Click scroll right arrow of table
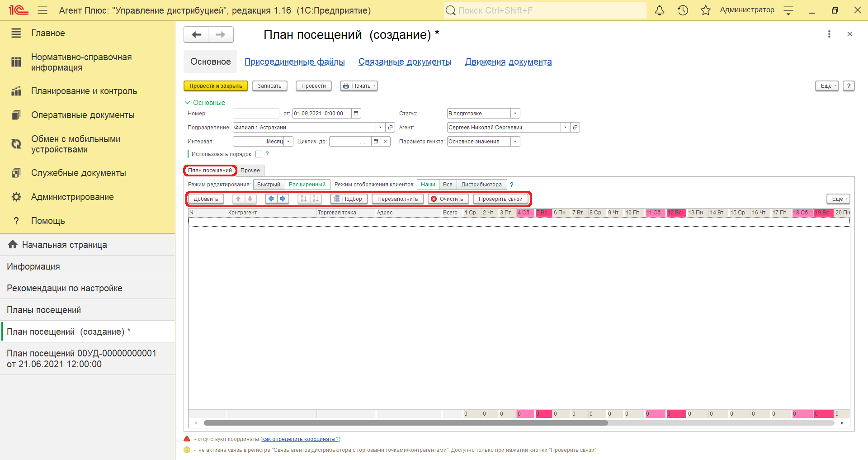The width and height of the screenshot is (868, 460). tap(842, 423)
